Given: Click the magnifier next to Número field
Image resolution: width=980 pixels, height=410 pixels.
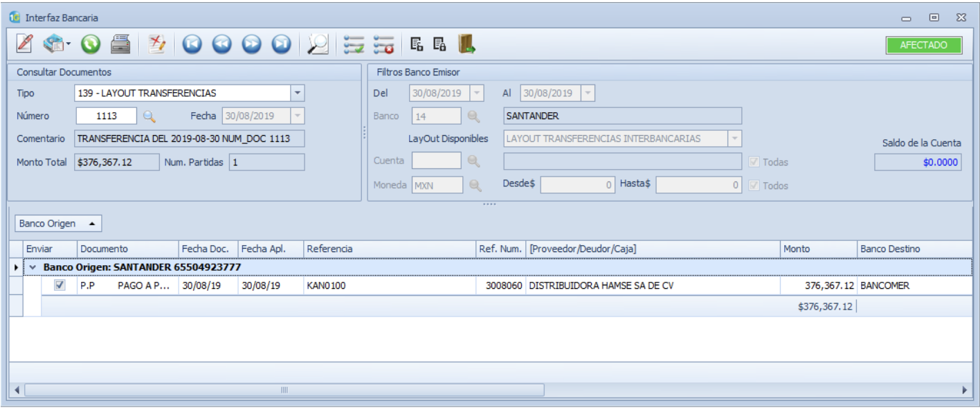Looking at the screenshot, I should [x=149, y=116].
